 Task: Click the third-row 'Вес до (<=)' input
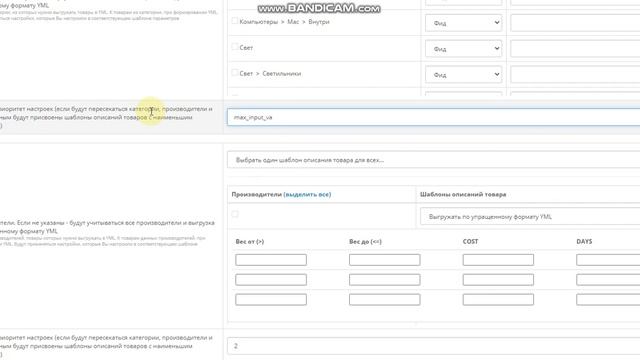click(384, 300)
